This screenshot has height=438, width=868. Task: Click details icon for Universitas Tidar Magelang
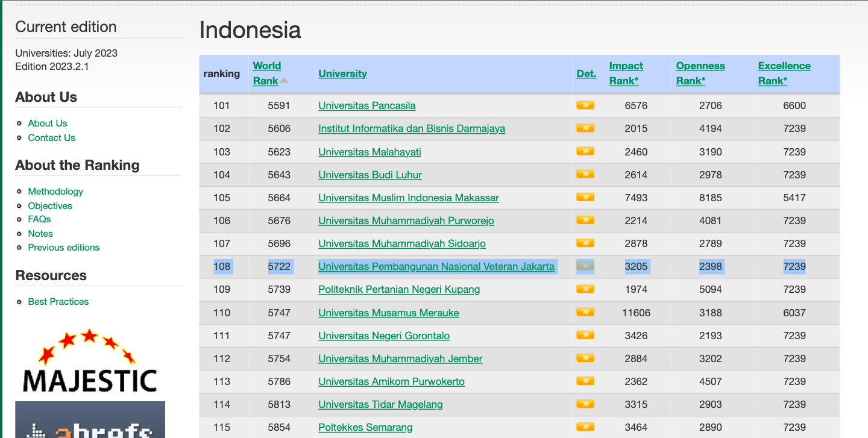pos(585,404)
